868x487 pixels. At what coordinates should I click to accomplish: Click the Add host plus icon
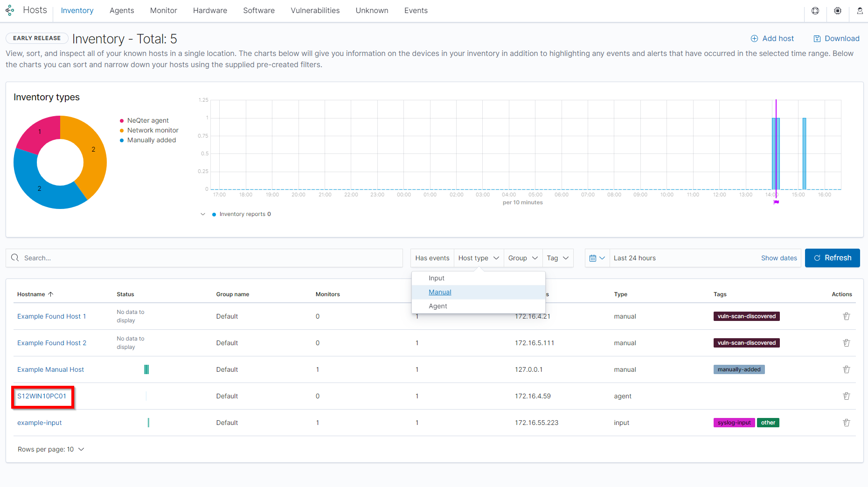pyautogui.click(x=754, y=39)
